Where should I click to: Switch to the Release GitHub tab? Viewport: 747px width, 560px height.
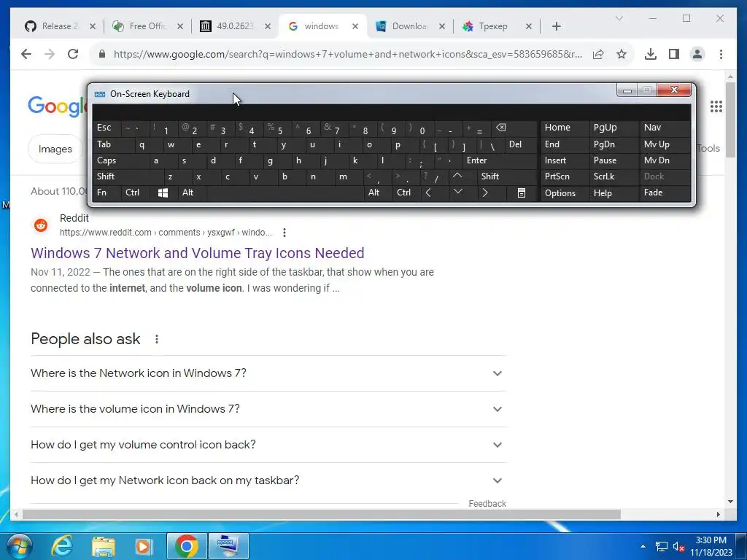[x=60, y=26]
